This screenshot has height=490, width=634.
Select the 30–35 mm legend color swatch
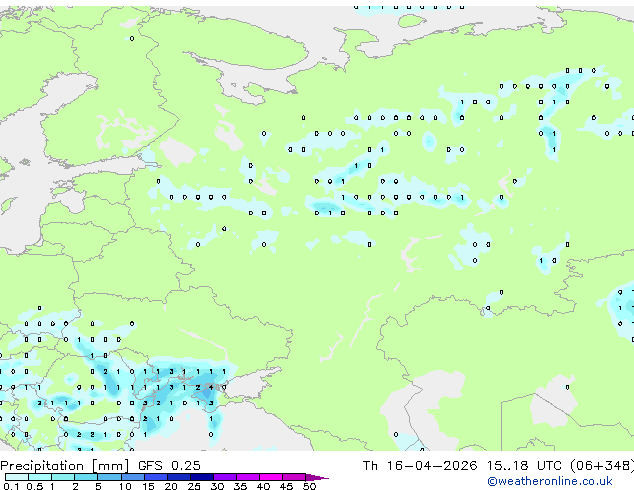[224, 477]
